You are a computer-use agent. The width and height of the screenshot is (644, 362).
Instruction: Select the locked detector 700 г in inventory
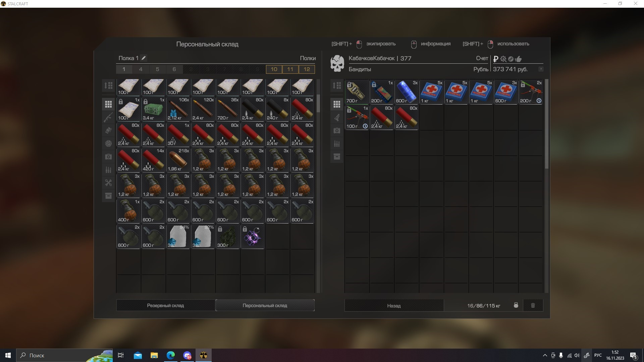[x=357, y=92]
